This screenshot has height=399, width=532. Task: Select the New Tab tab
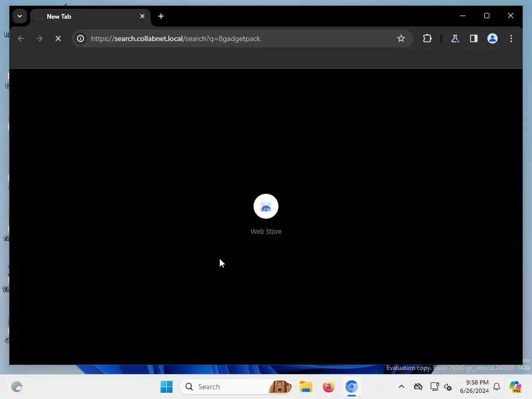coord(90,17)
